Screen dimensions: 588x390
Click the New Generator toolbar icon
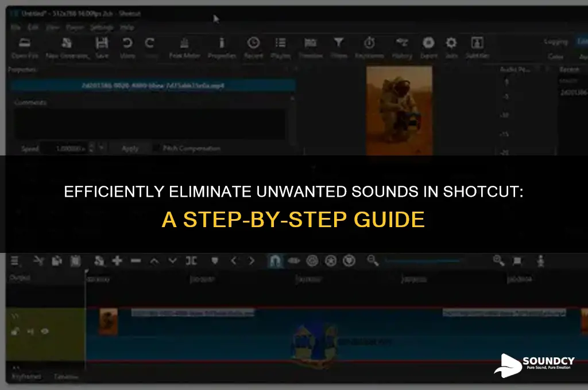coord(67,42)
